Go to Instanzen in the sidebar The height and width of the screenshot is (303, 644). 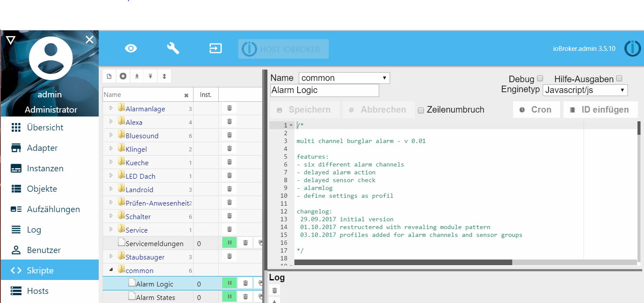45,168
